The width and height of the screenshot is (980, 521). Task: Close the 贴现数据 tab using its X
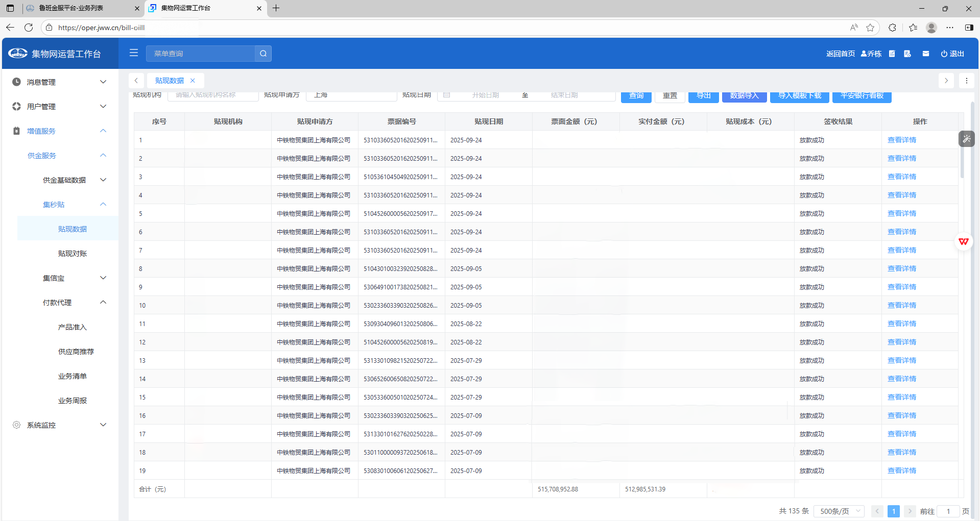coord(193,81)
